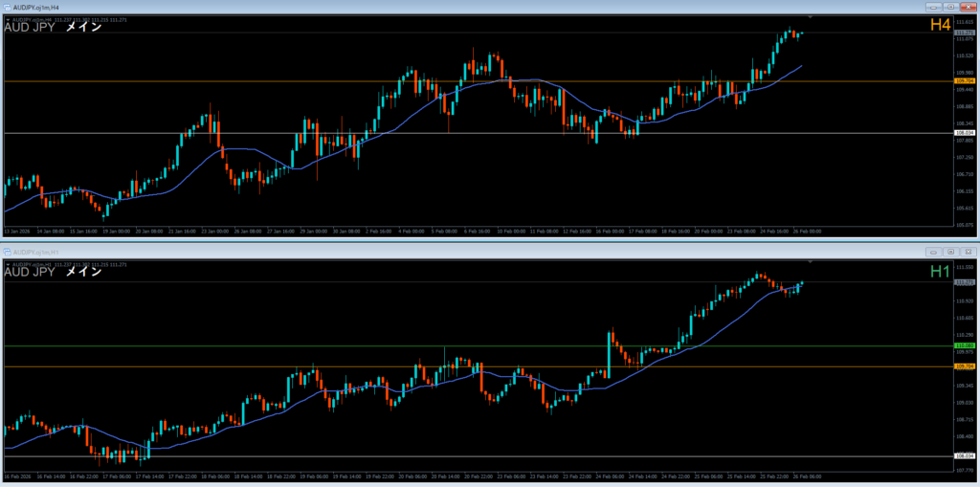Click the green H1 timeframe label
Screen dimensions: 980x487
pyautogui.click(x=940, y=272)
